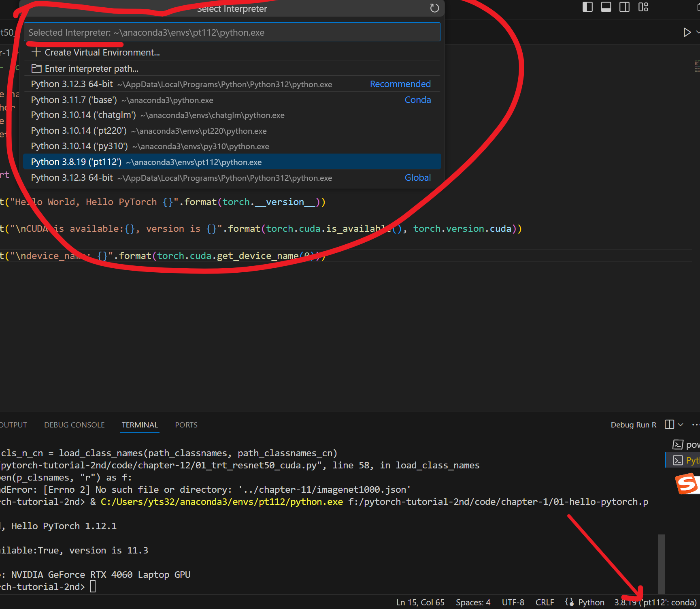
Task: Select the powershell terminal entry
Action: click(x=685, y=444)
